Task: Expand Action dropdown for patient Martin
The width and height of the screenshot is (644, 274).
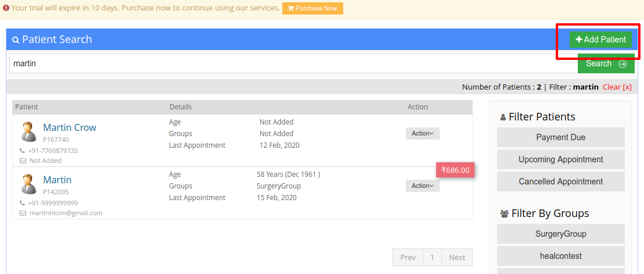Action: [423, 186]
